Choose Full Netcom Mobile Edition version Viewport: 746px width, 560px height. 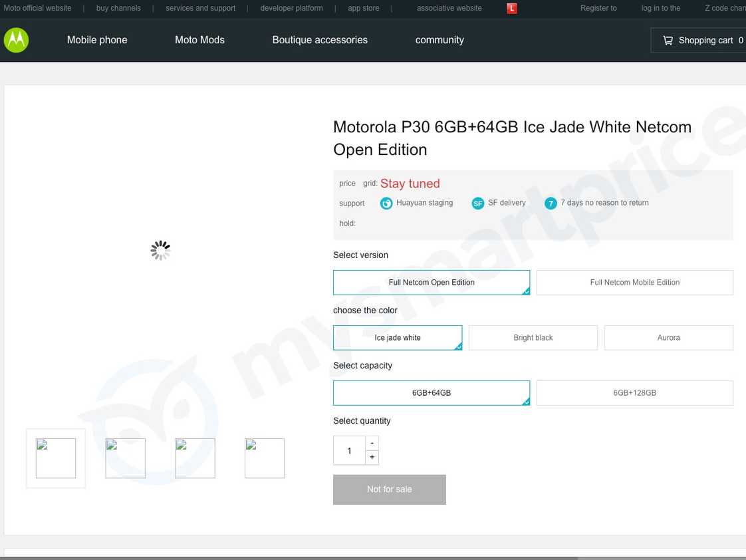634,283
